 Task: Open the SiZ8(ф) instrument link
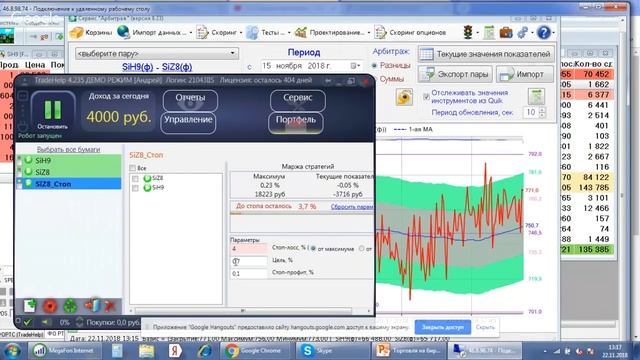click(177, 67)
